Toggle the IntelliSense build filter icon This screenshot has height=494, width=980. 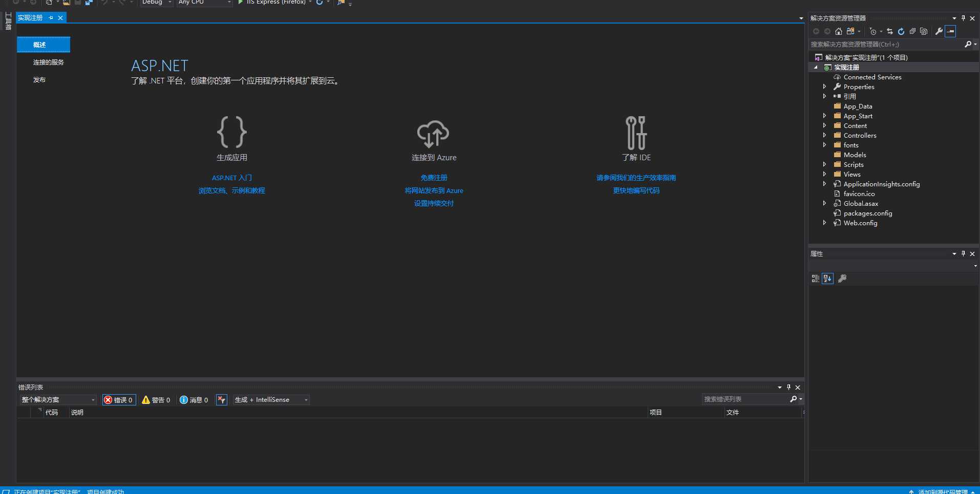[222, 400]
